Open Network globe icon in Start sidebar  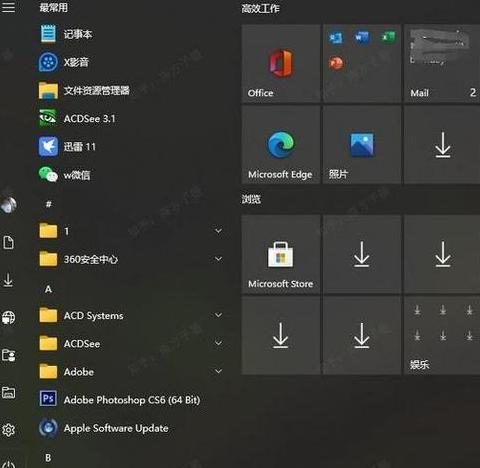8,317
